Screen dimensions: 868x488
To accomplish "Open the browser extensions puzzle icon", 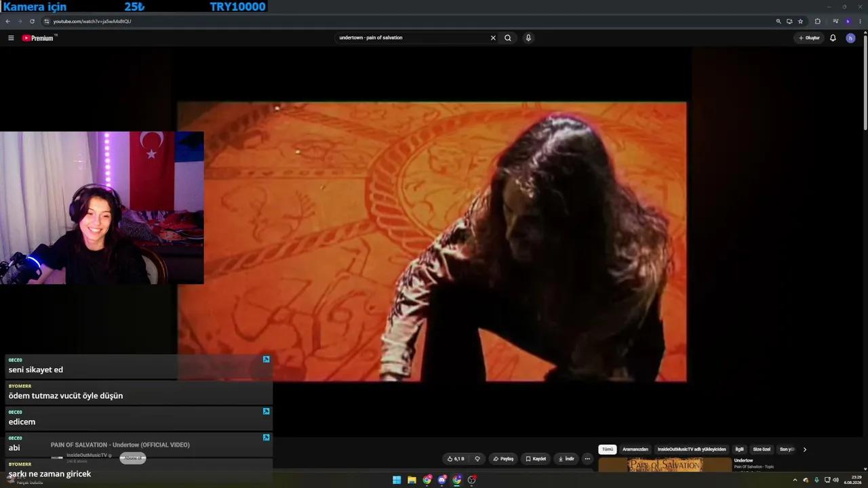I will click(x=817, y=21).
